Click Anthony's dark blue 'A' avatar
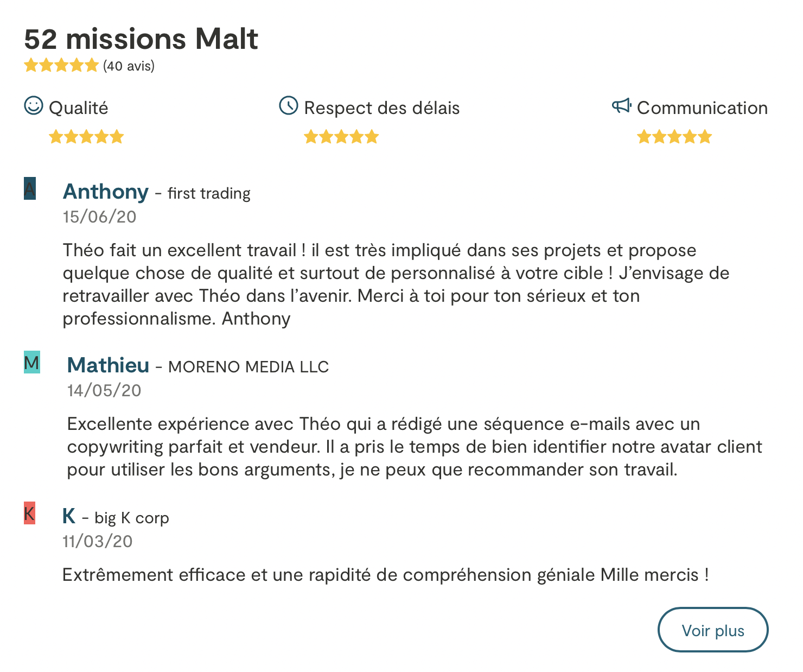The height and width of the screenshot is (672, 803). (30, 188)
